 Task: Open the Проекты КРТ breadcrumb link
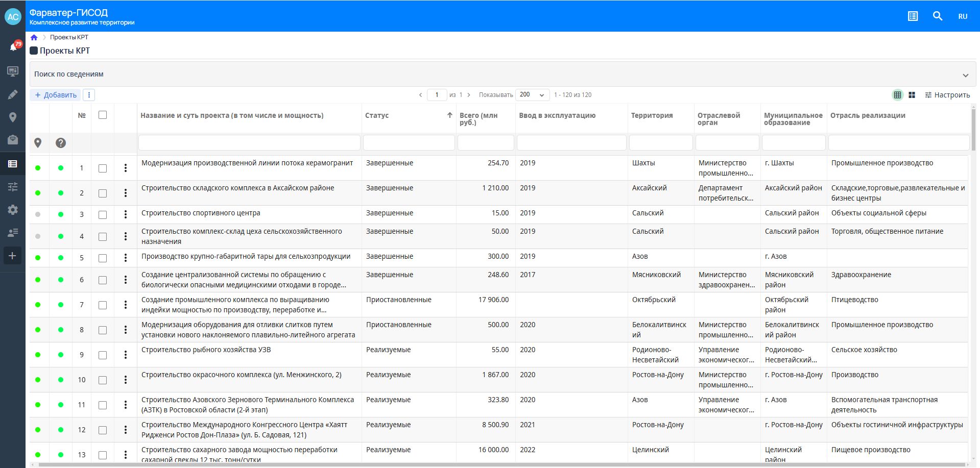click(69, 37)
